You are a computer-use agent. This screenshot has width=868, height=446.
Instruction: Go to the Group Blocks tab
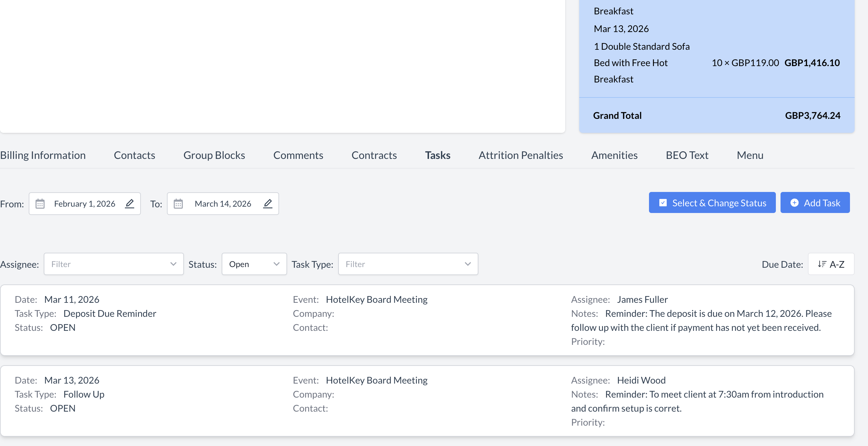214,155
